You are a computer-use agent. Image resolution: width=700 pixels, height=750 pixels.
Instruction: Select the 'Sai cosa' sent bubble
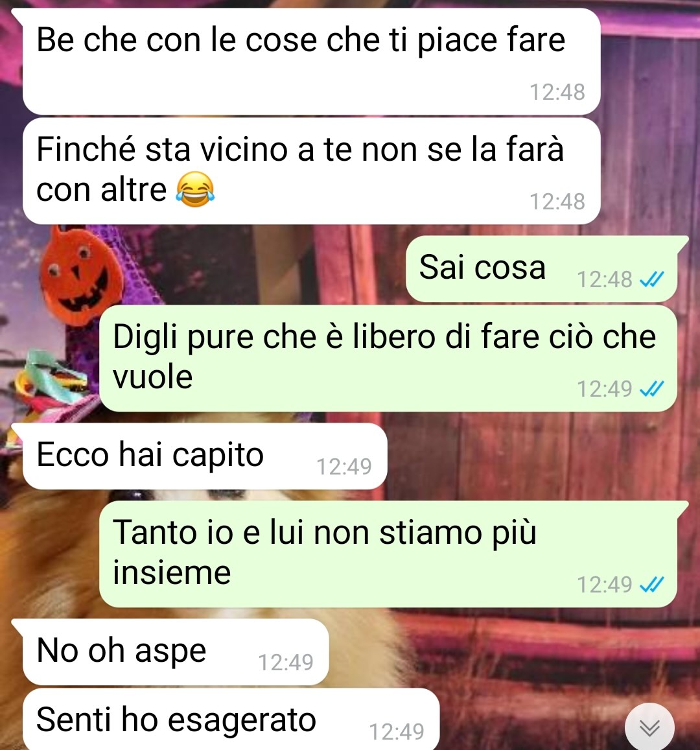pos(542,268)
